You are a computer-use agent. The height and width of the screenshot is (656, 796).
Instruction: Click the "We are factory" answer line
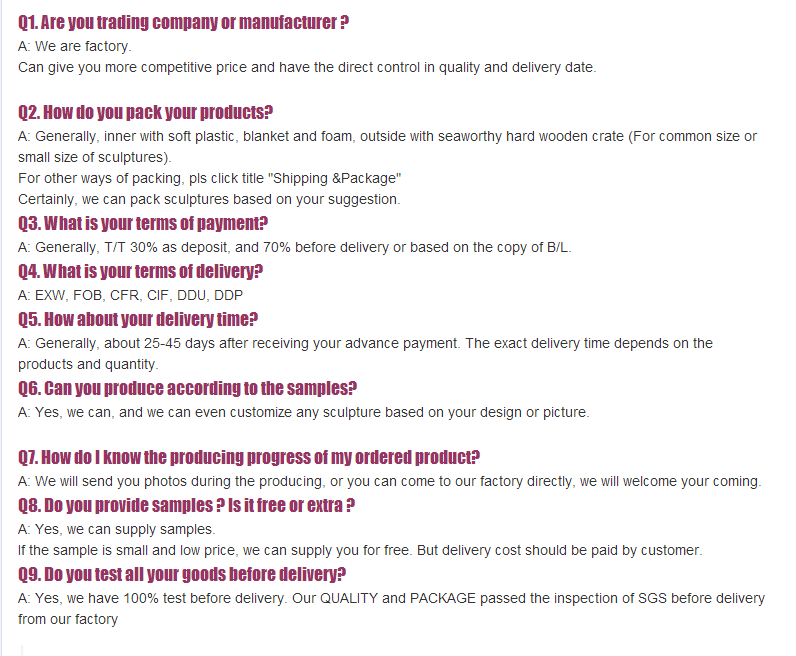click(x=75, y=46)
